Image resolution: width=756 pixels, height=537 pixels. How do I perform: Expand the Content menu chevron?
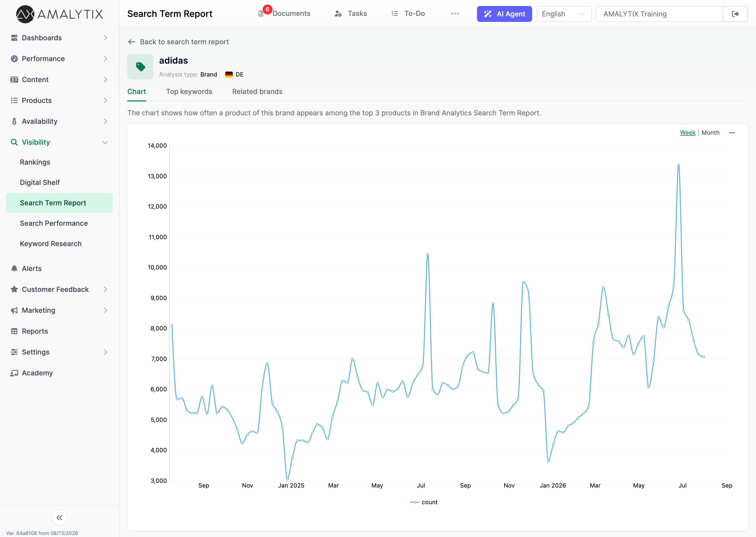click(105, 79)
